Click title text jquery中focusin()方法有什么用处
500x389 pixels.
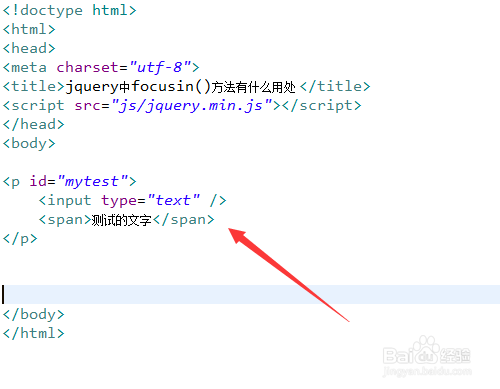coord(180,87)
